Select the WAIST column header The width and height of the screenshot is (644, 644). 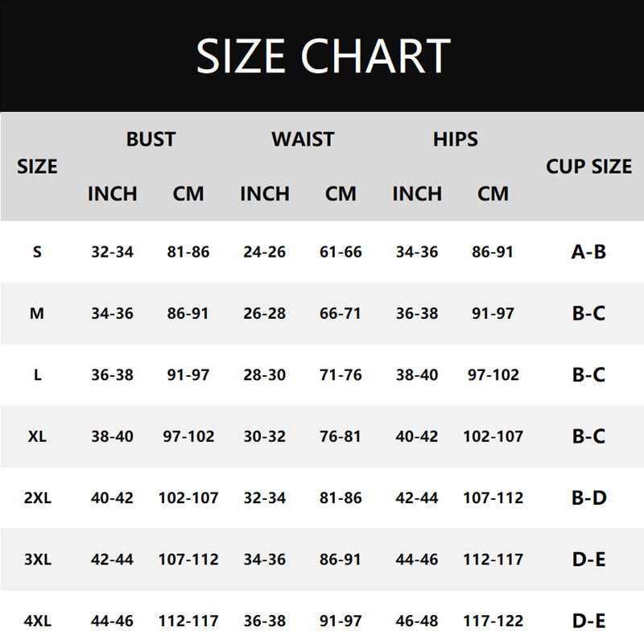point(303,139)
